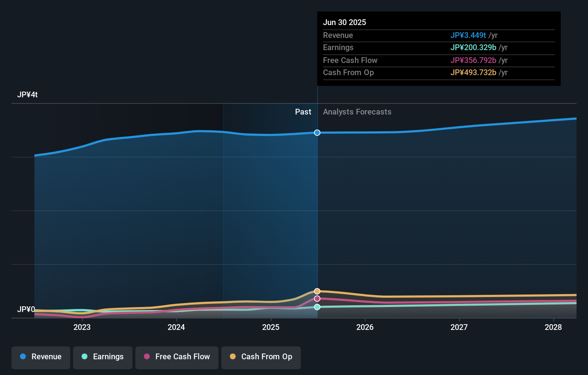Click the JP¥4t y-axis label
The height and width of the screenshot is (375, 588).
pos(28,95)
